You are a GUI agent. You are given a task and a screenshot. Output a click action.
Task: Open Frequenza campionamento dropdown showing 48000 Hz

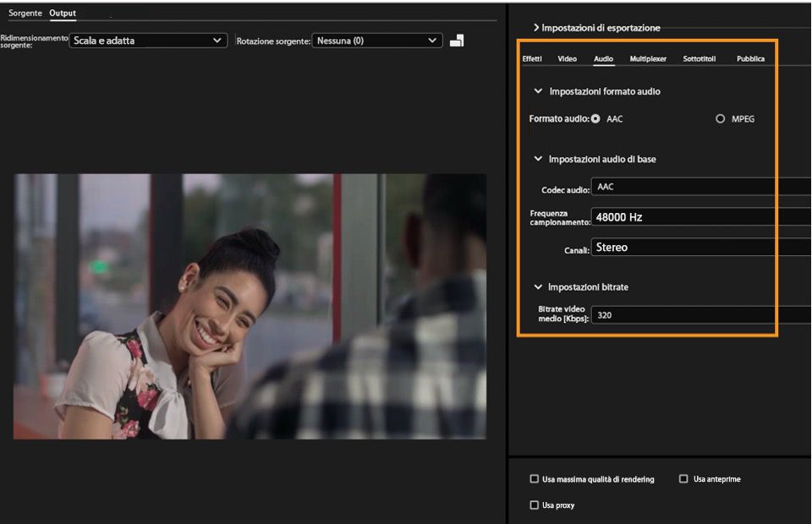pos(701,216)
